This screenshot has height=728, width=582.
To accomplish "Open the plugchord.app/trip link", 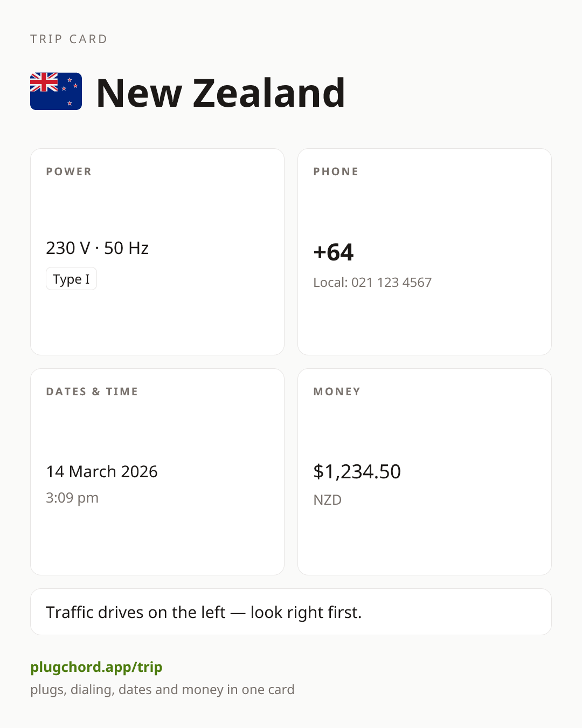I will point(96,667).
